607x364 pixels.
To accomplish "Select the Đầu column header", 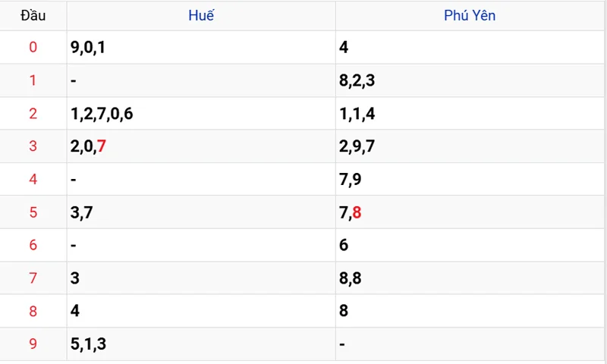I will [x=33, y=15].
